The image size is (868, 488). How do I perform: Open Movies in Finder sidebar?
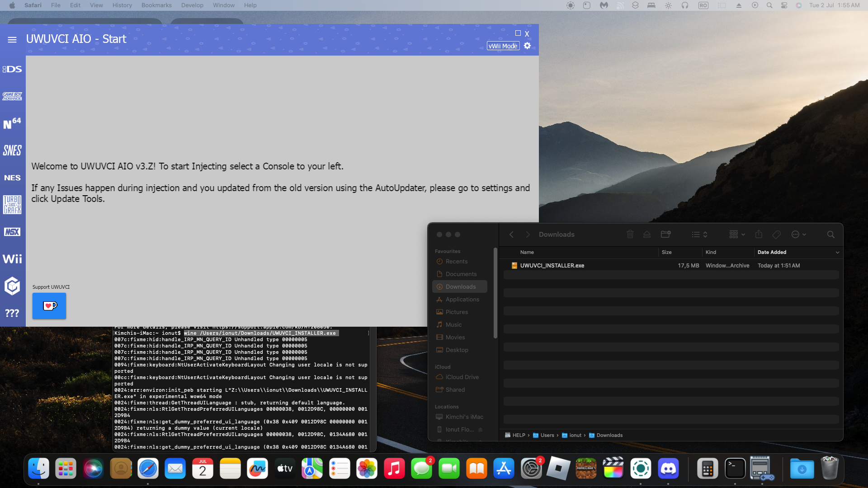(x=460, y=338)
